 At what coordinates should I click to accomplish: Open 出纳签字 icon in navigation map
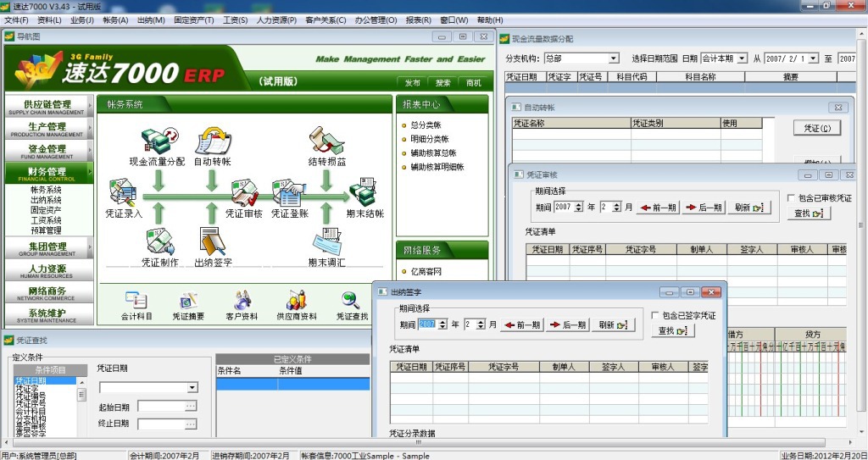click(x=212, y=241)
